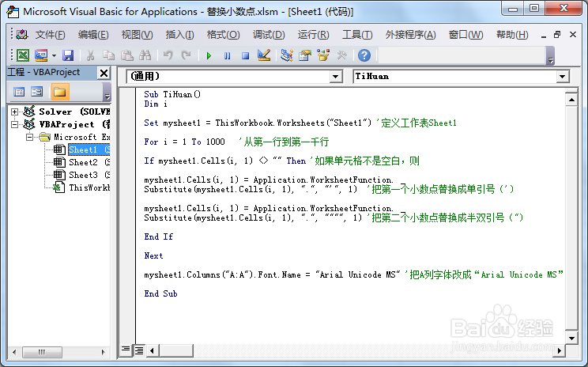Click the 'End Sub' code line
588x367 pixels.
[x=160, y=293]
